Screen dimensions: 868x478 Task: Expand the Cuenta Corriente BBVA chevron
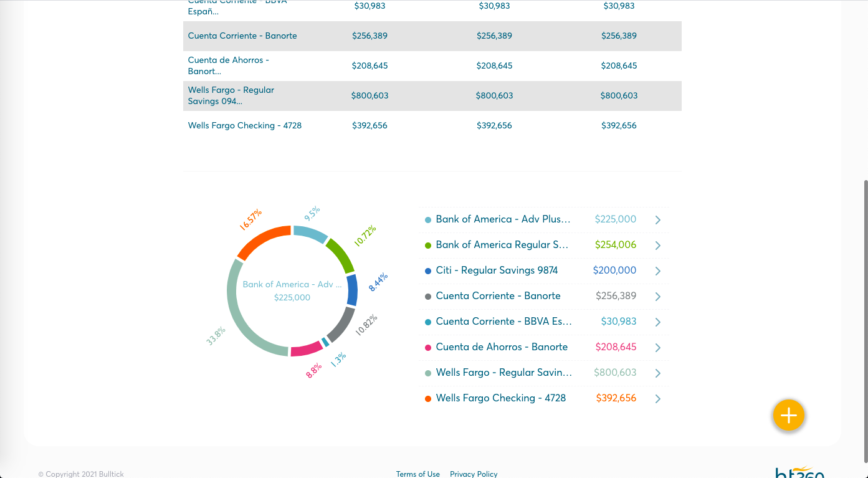(x=658, y=322)
